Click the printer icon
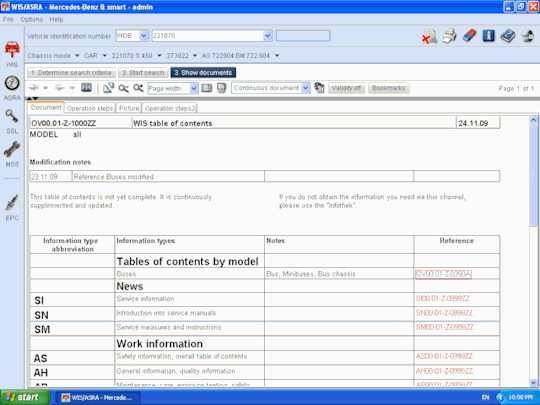This screenshot has width=540, height=405. coord(449,36)
